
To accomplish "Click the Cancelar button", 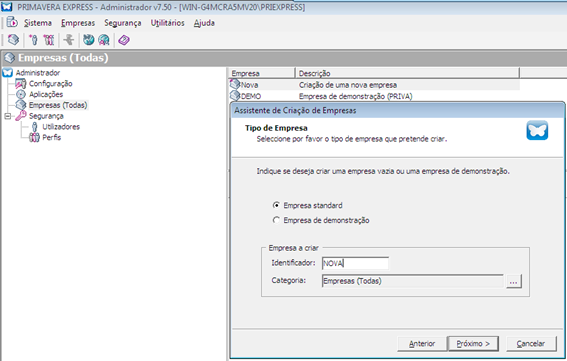I will (x=531, y=344).
